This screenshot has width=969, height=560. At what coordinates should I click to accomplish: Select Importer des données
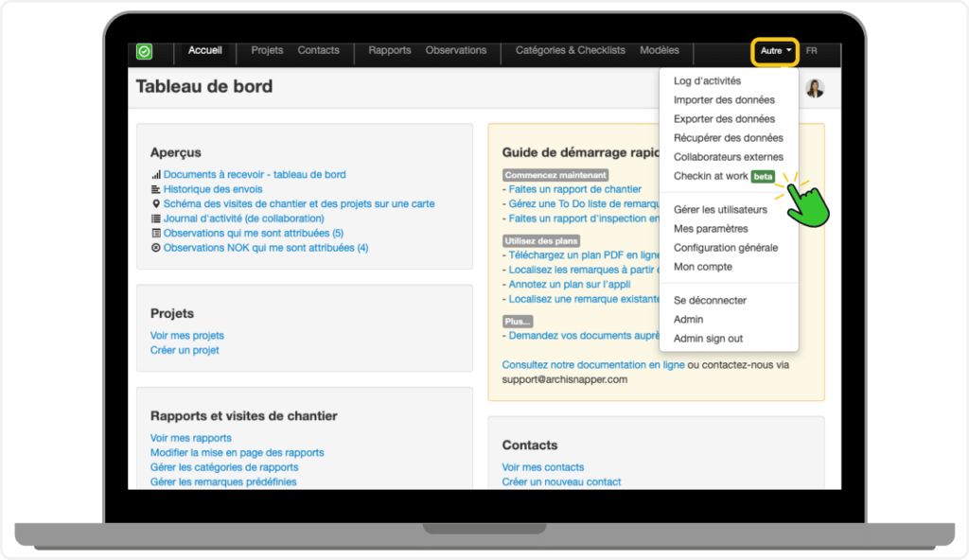coord(724,100)
